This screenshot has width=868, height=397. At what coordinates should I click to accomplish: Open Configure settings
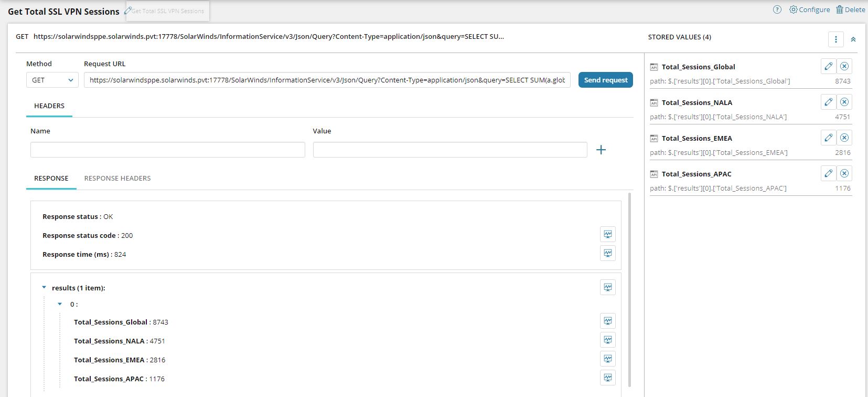click(810, 9)
